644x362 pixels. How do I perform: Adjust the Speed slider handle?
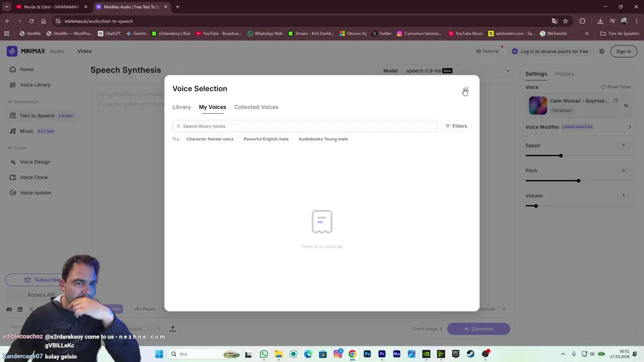[x=560, y=156]
